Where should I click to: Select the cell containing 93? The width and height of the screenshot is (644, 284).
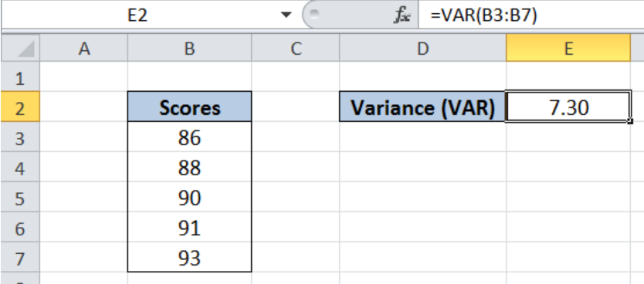189,258
